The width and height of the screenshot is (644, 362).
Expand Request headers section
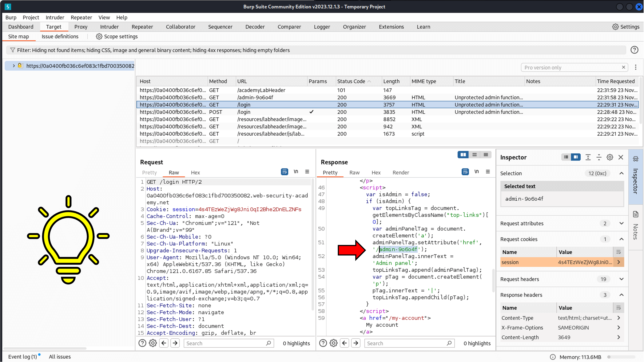point(621,279)
